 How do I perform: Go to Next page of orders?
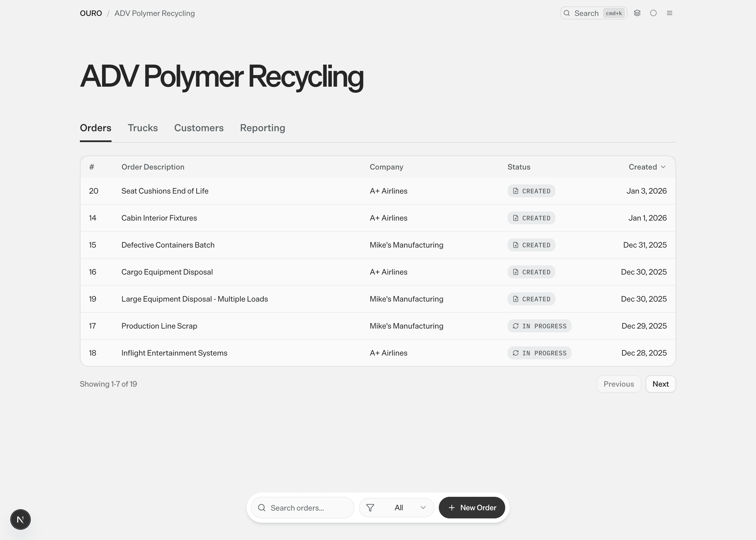660,384
